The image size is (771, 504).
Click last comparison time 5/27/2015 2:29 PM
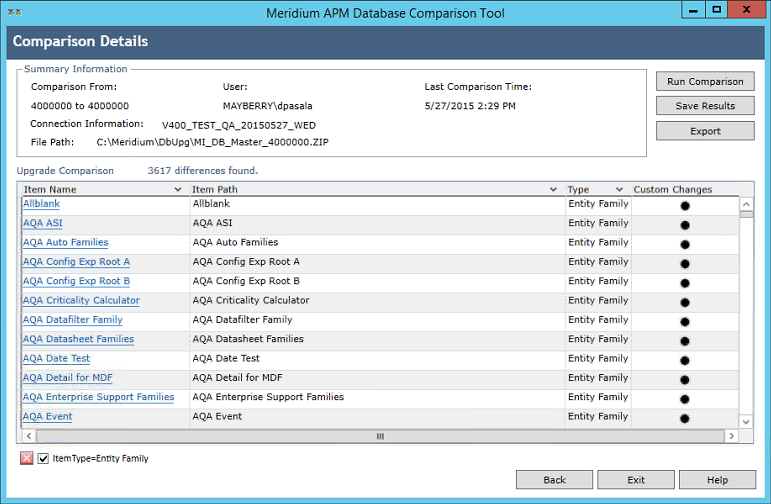[x=470, y=106]
